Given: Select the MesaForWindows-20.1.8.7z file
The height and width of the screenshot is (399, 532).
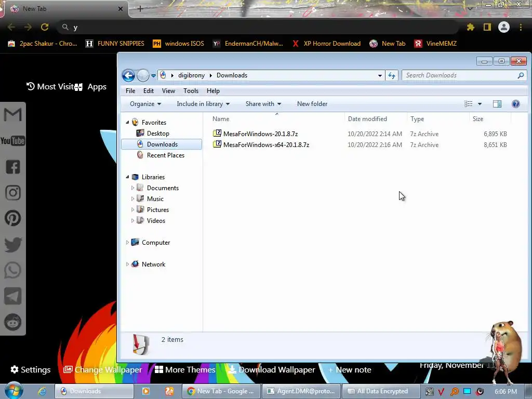Looking at the screenshot, I should pyautogui.click(x=260, y=134).
